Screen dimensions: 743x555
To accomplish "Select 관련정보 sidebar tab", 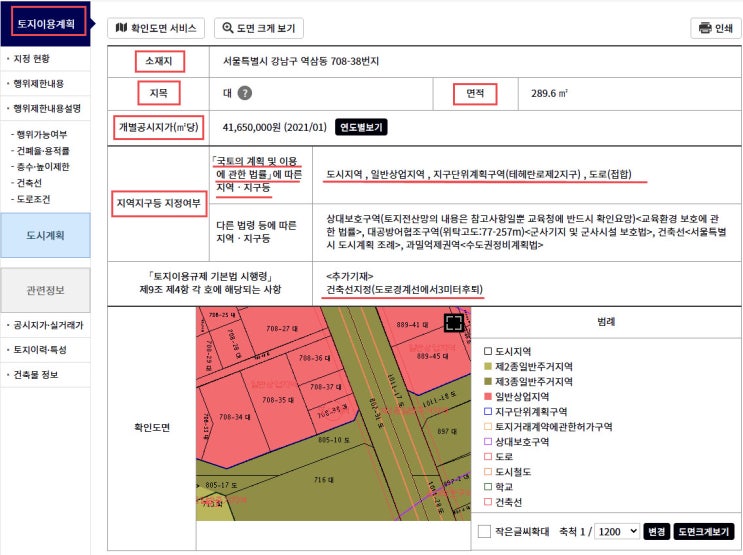I will [45, 290].
